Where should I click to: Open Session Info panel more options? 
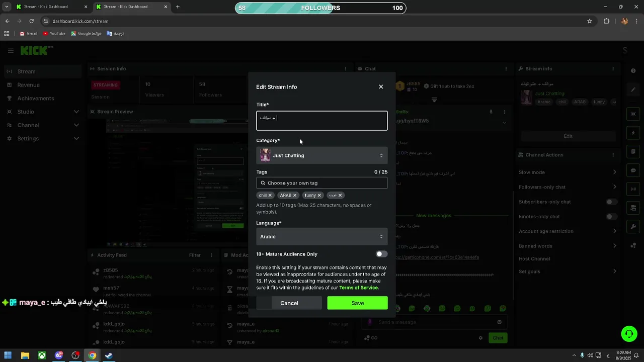pyautogui.click(x=345, y=69)
